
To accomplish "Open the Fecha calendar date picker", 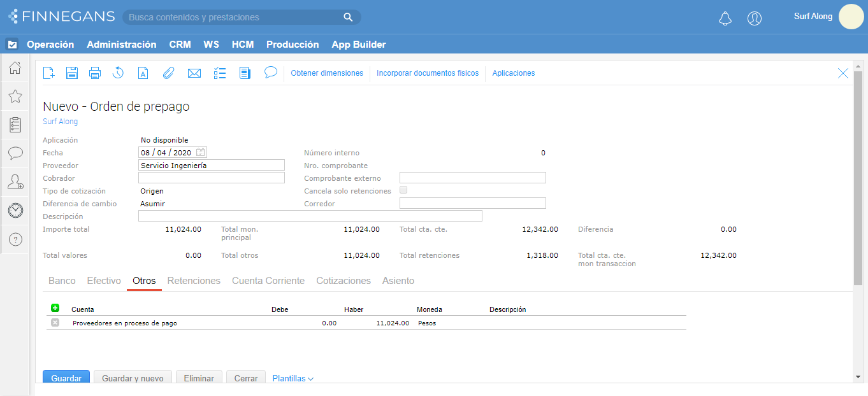I will [201, 152].
